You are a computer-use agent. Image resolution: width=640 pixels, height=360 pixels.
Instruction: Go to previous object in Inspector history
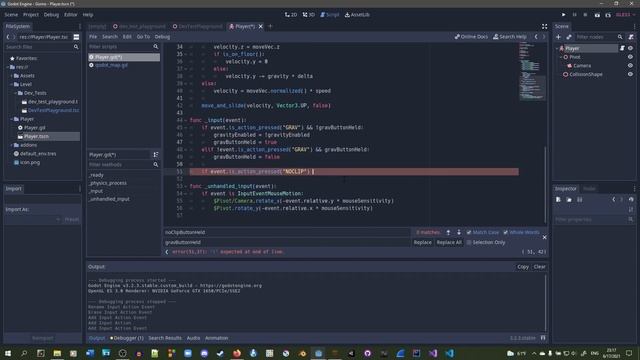coord(613,200)
